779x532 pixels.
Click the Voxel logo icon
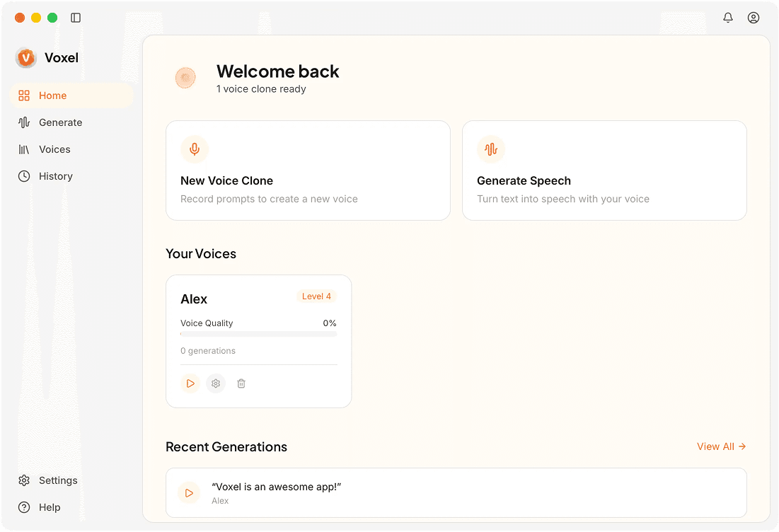coord(26,58)
